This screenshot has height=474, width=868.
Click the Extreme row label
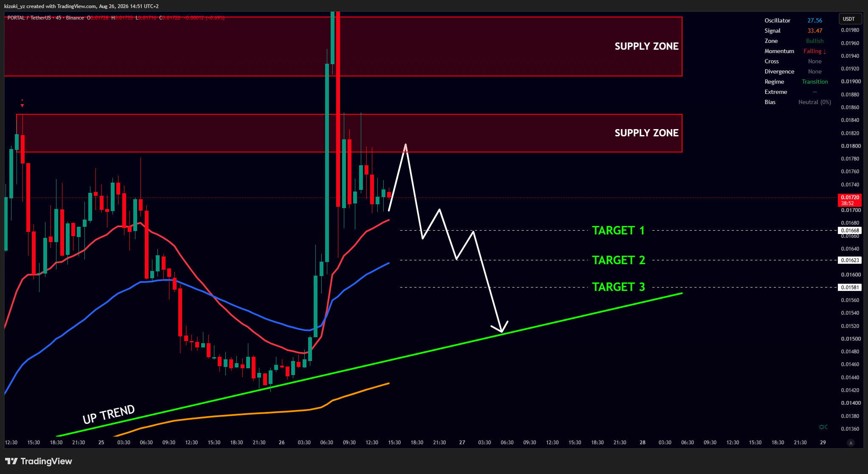776,92
